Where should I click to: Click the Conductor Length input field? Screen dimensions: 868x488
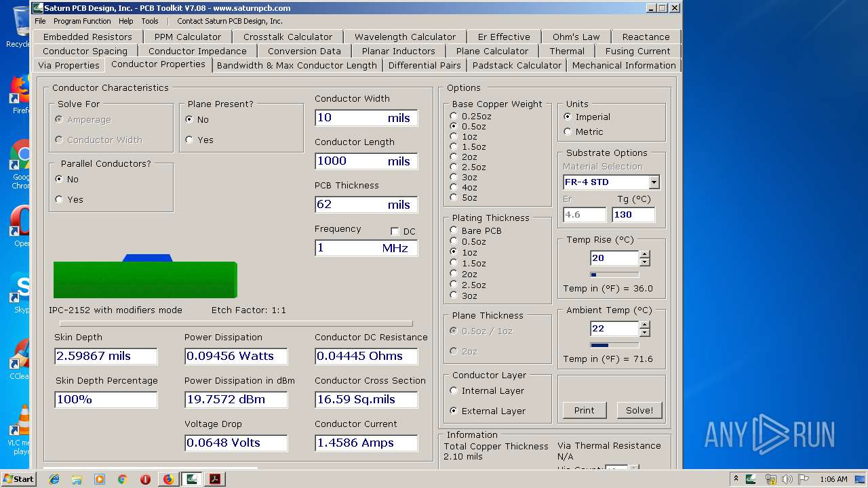[x=366, y=161]
